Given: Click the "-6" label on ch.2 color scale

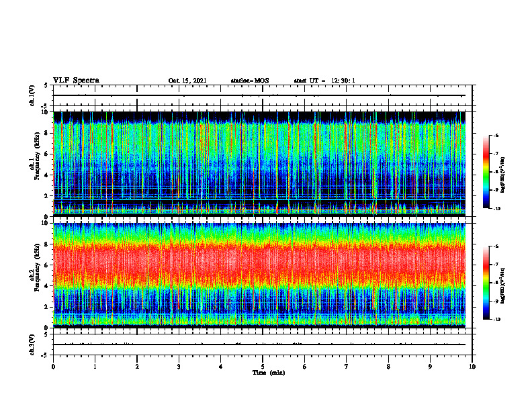Looking at the screenshot, I should point(496,246).
